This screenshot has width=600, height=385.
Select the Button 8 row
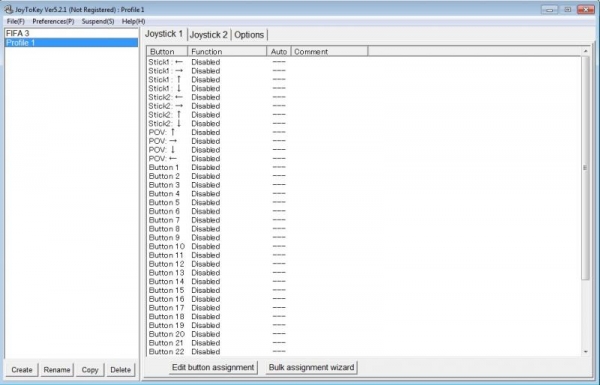tap(364, 229)
